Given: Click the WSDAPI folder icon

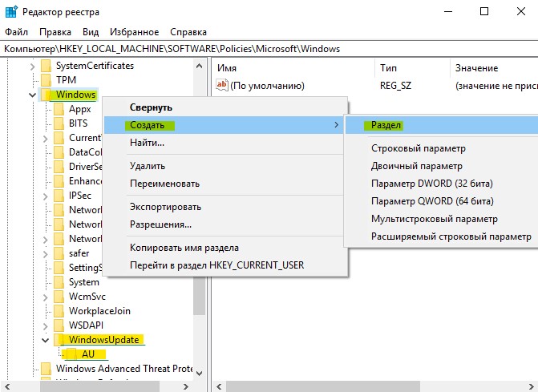Looking at the screenshot, I should (59, 325).
